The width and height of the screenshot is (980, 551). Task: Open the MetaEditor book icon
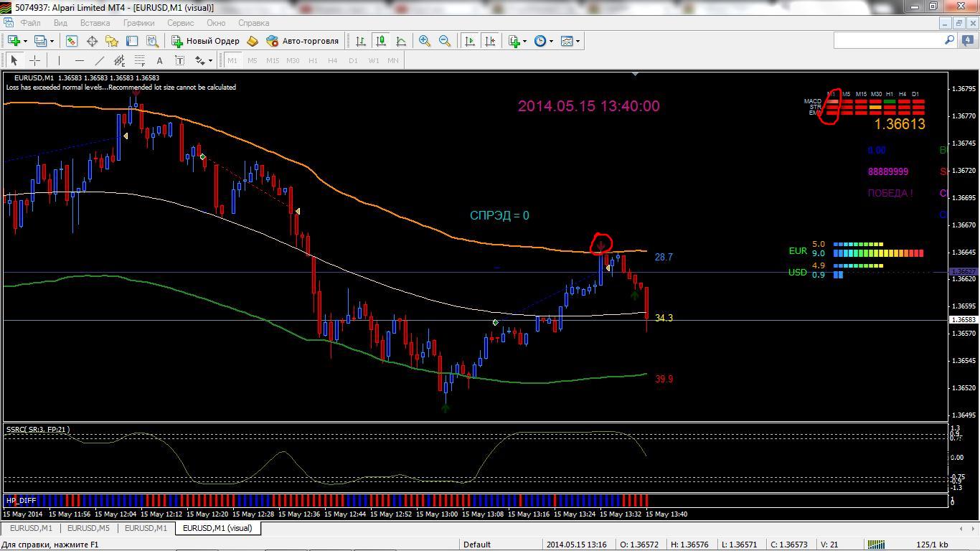coord(253,41)
